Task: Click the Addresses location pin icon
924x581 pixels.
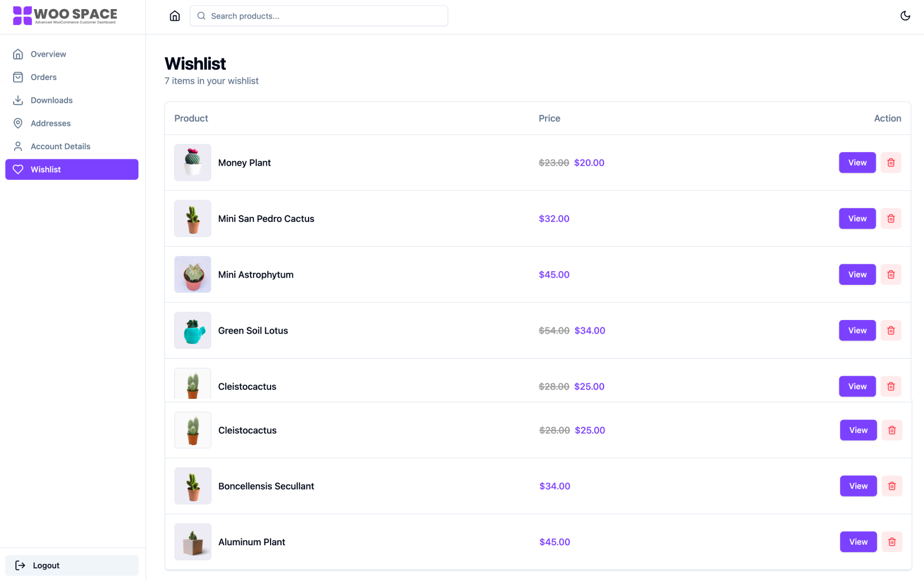Action: click(18, 123)
